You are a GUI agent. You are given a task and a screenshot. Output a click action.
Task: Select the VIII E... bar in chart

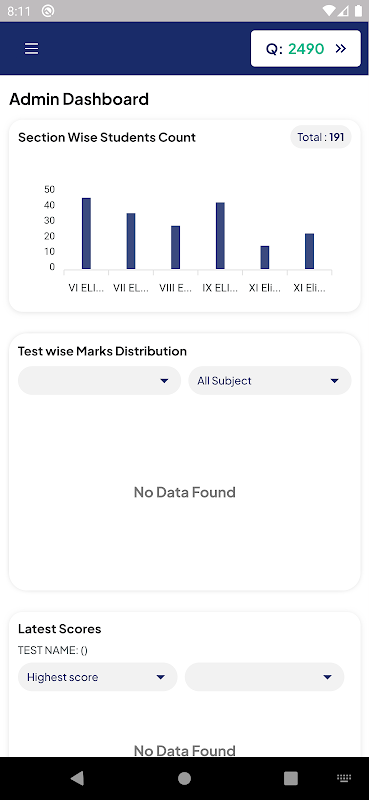pyautogui.click(x=176, y=247)
